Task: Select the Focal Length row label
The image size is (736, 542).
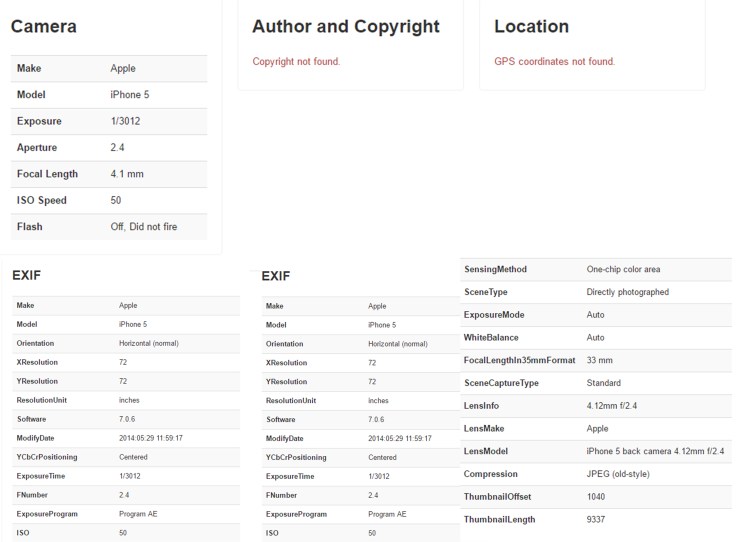Action: (x=47, y=174)
